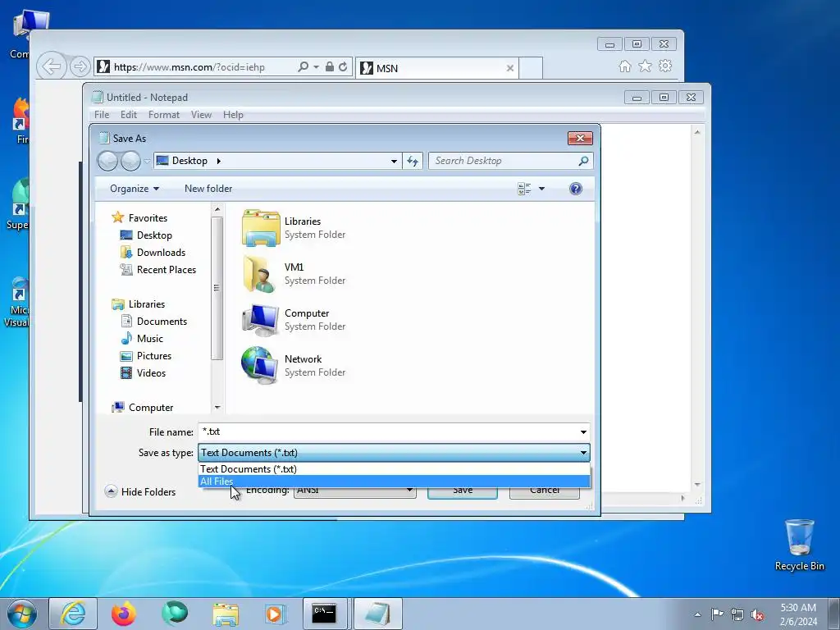Select Documents library in navigation pane
Image resolution: width=840 pixels, height=630 pixels.
tap(153, 322)
